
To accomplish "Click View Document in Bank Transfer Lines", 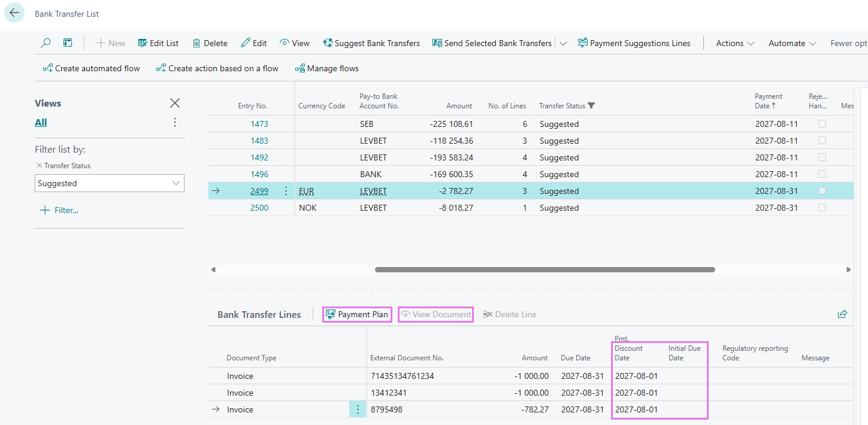I will click(435, 314).
